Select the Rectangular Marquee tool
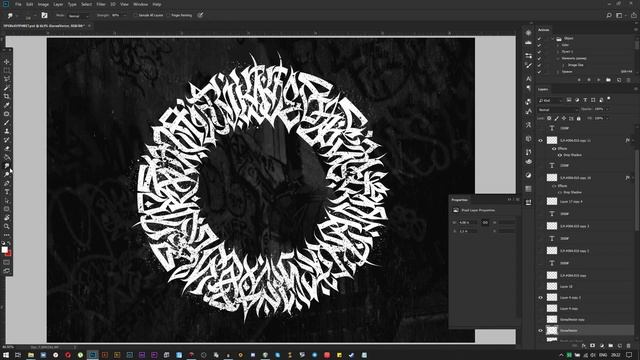This screenshot has height=360, width=640. tap(7, 70)
